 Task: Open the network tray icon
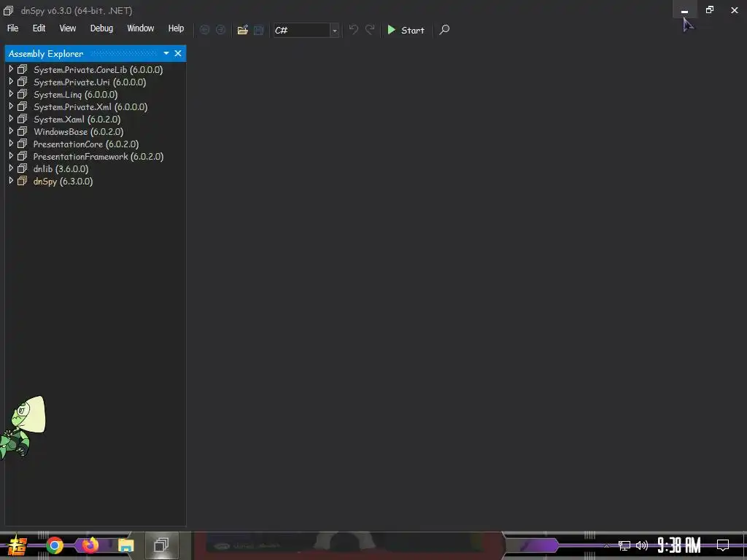(x=624, y=545)
